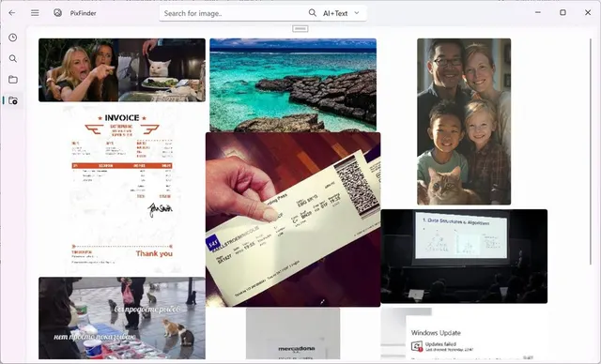Open the invoice document image
Viewport: 601px width, 364px height.
click(x=122, y=190)
